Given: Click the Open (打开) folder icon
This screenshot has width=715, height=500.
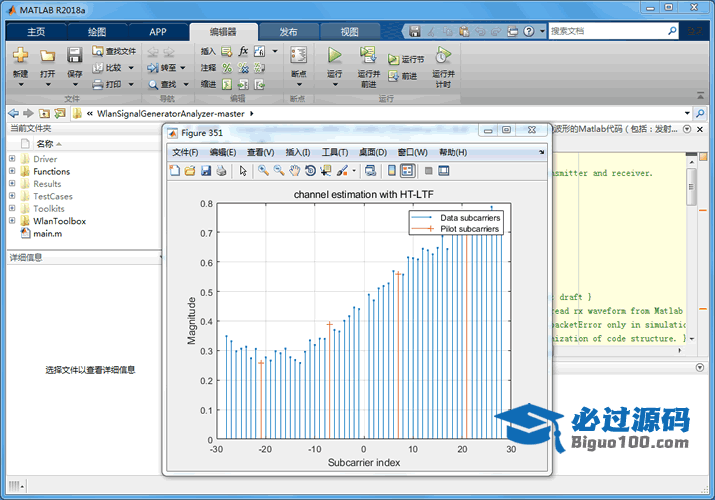Looking at the screenshot, I should click(x=47, y=56).
